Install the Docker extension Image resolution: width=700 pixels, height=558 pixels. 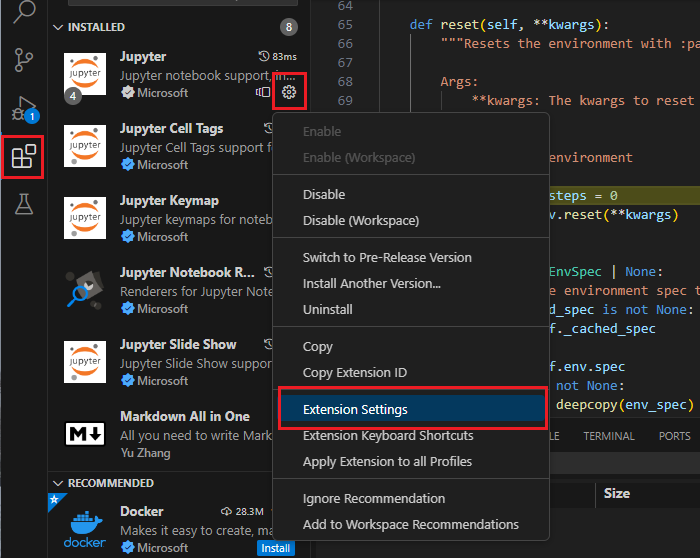pyautogui.click(x=275, y=548)
